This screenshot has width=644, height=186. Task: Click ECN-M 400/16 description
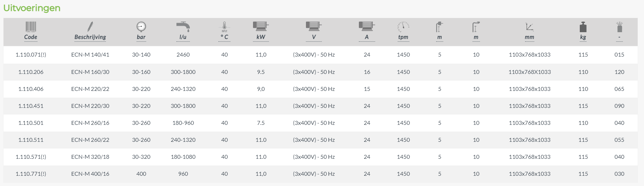tap(90, 174)
